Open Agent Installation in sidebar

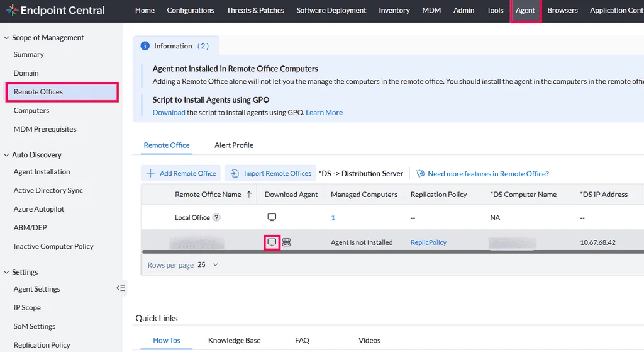click(x=42, y=171)
